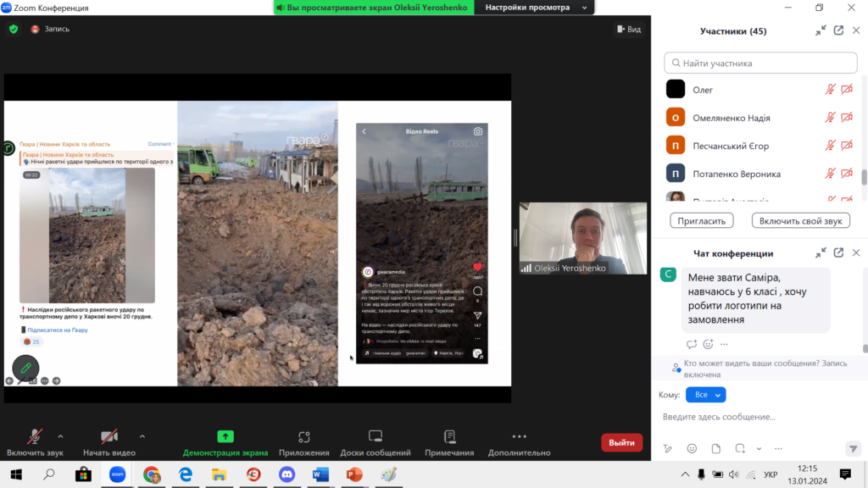Image resolution: width=868 pixels, height=488 pixels.
Task: Click who-can-see-messages notice in chat
Action: coord(759,369)
